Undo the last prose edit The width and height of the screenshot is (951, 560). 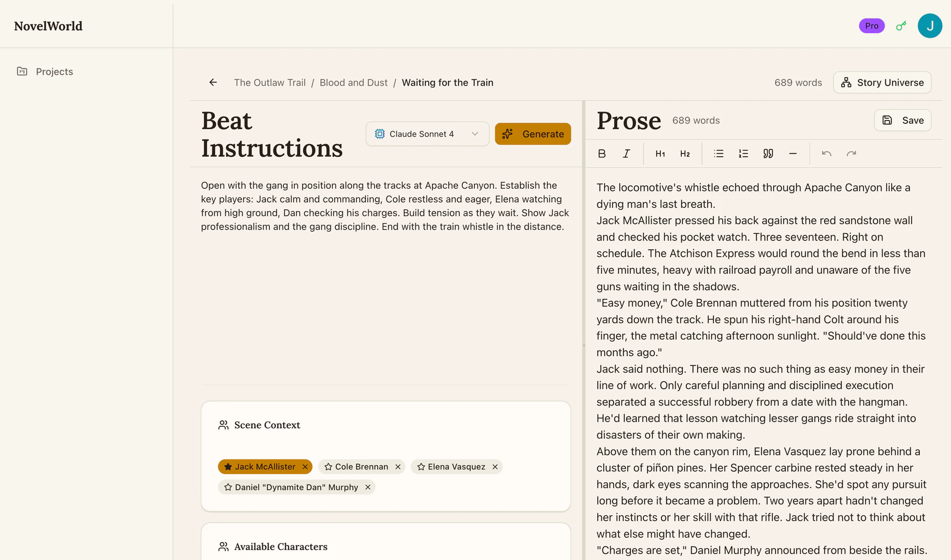pos(826,153)
